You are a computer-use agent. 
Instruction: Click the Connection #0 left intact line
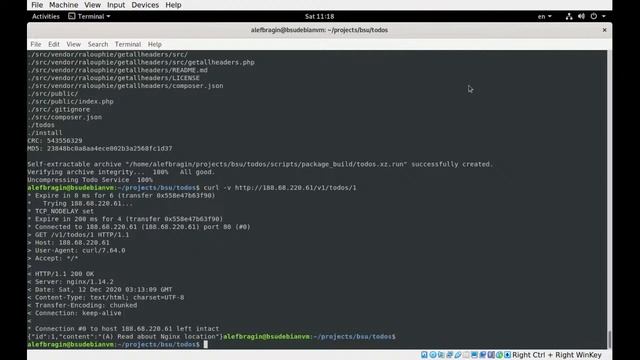(123, 329)
